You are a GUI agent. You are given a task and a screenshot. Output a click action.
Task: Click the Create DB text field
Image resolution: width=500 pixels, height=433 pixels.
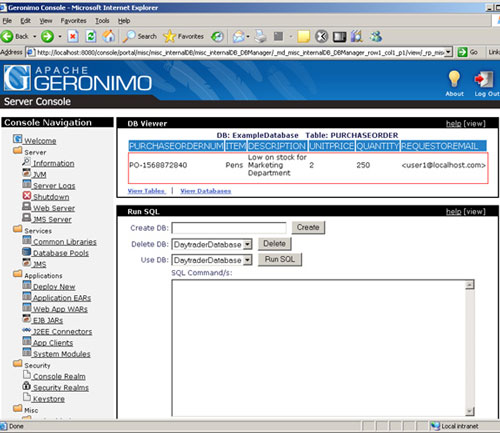pyautogui.click(x=229, y=228)
